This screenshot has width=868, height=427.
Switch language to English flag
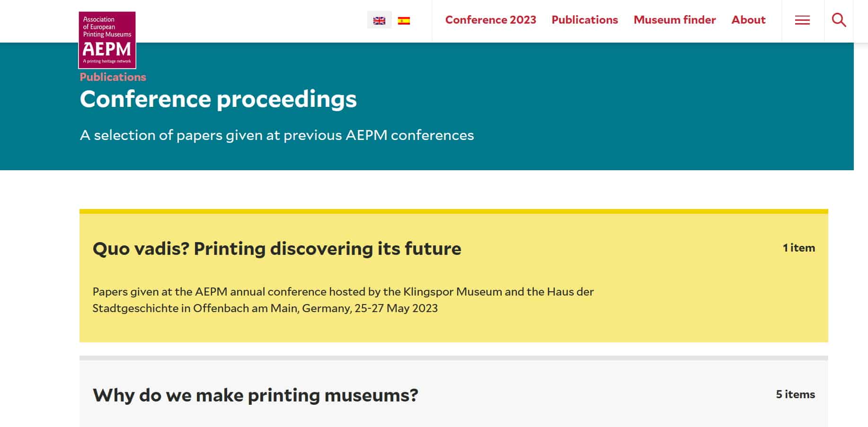(379, 20)
